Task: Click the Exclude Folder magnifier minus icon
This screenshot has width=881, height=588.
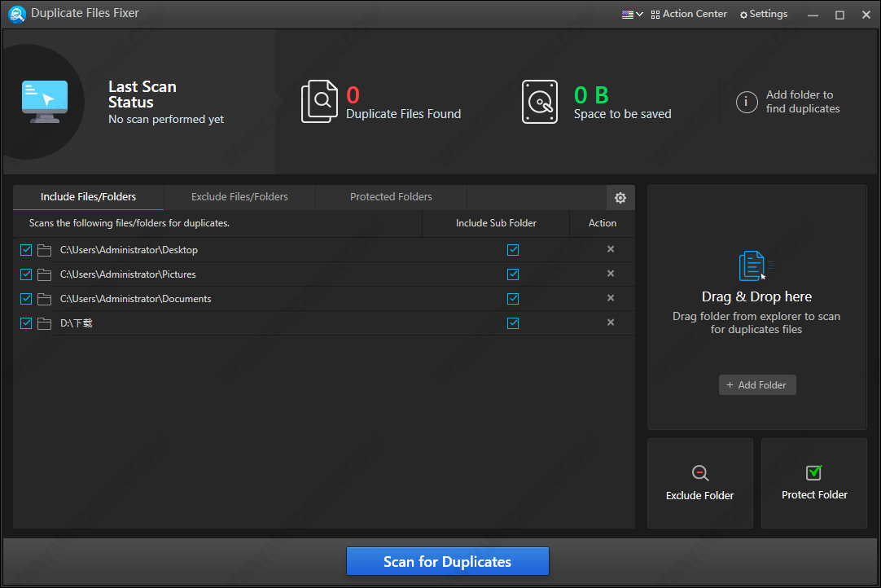Action: [x=700, y=472]
